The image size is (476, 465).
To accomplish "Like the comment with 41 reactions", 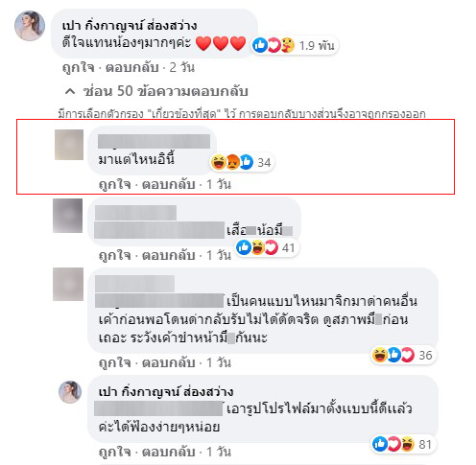I will (x=115, y=255).
